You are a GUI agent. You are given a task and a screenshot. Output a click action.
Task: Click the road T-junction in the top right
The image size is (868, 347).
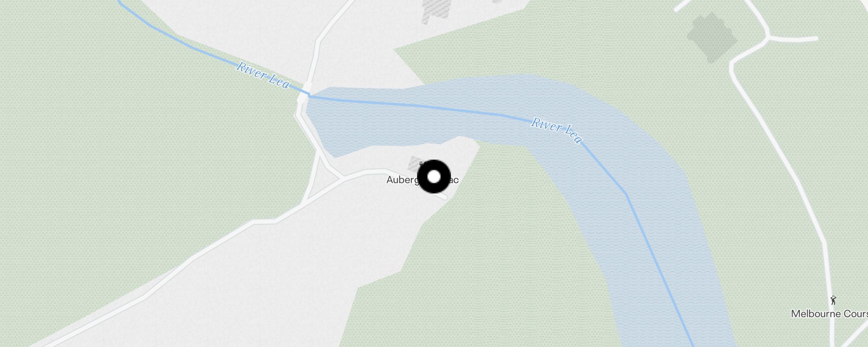[x=769, y=38]
